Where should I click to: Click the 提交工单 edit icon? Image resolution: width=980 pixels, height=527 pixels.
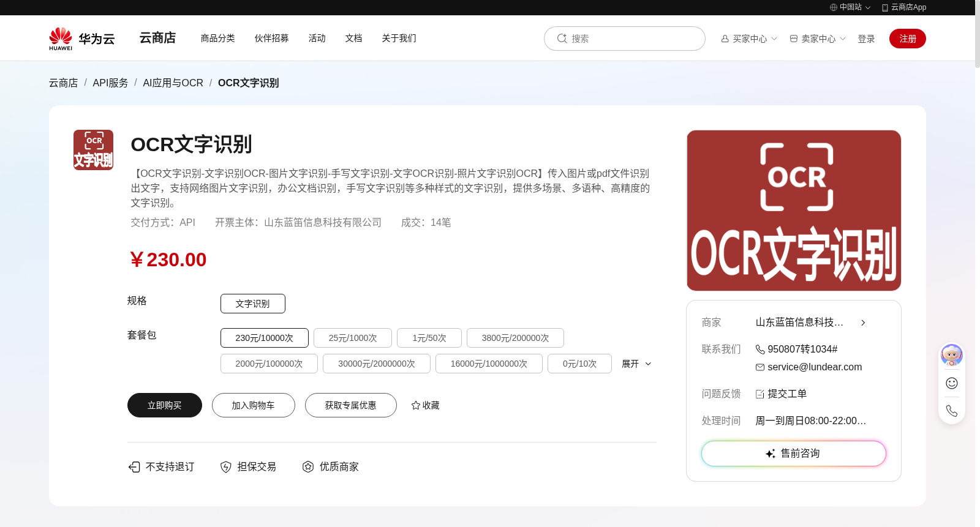[x=760, y=394]
